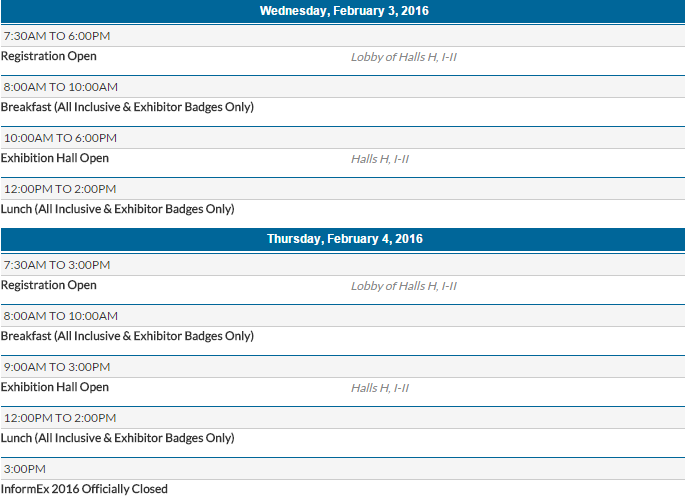685x504 pixels.
Task: Select Wednesday's 8:00AM to 10:00AM time row
Action: pyautogui.click(x=61, y=87)
